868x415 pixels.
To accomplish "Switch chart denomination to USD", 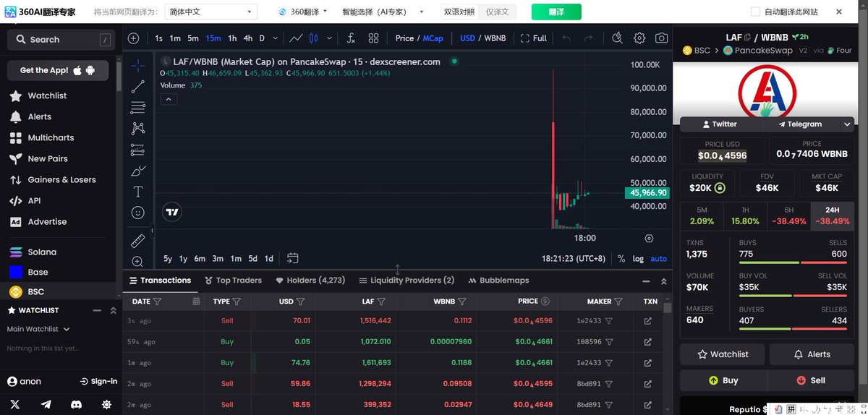I will pos(468,38).
